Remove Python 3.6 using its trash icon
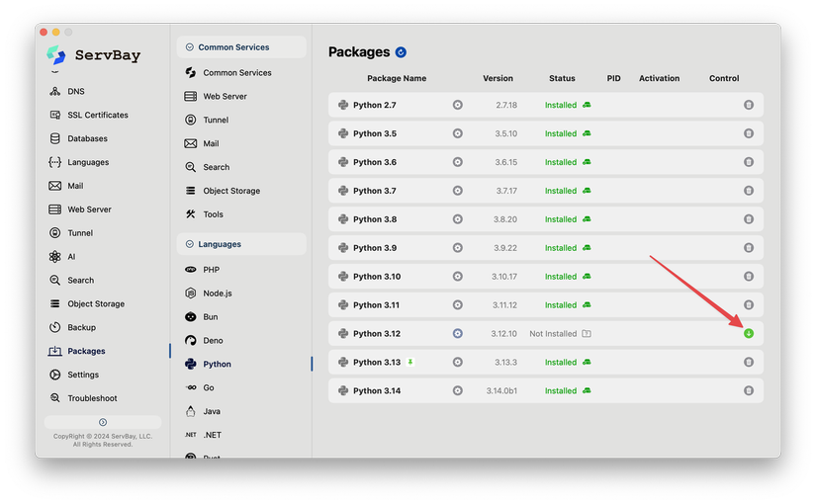816x504 pixels. pos(749,162)
